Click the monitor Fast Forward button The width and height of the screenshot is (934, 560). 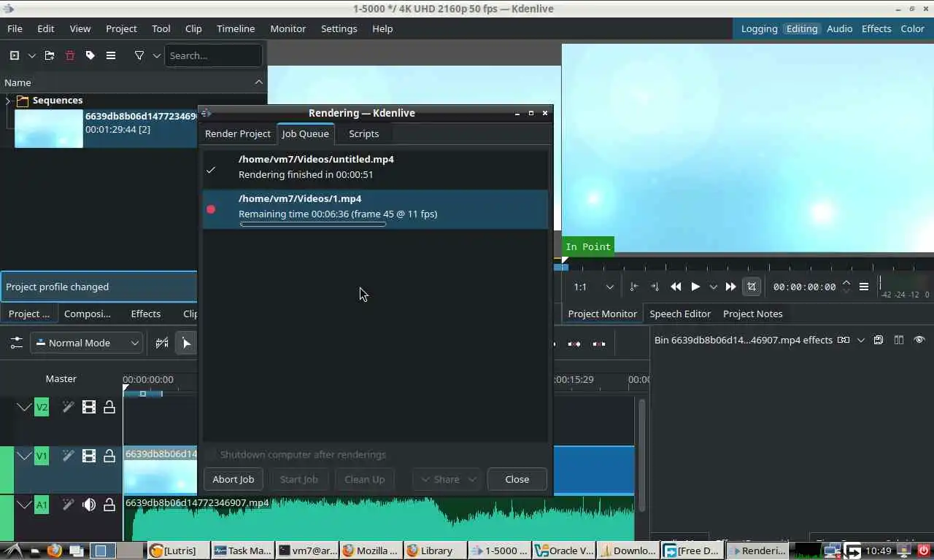pos(730,287)
